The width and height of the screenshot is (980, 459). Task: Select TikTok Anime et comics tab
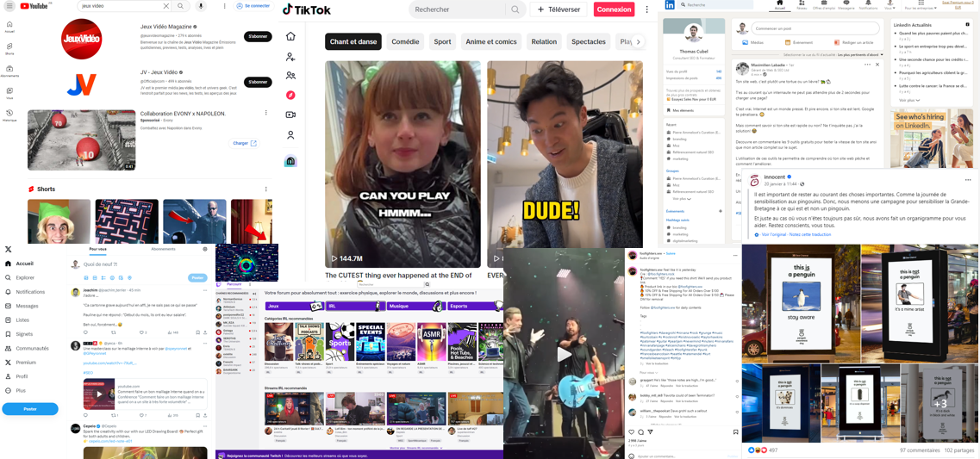491,42
